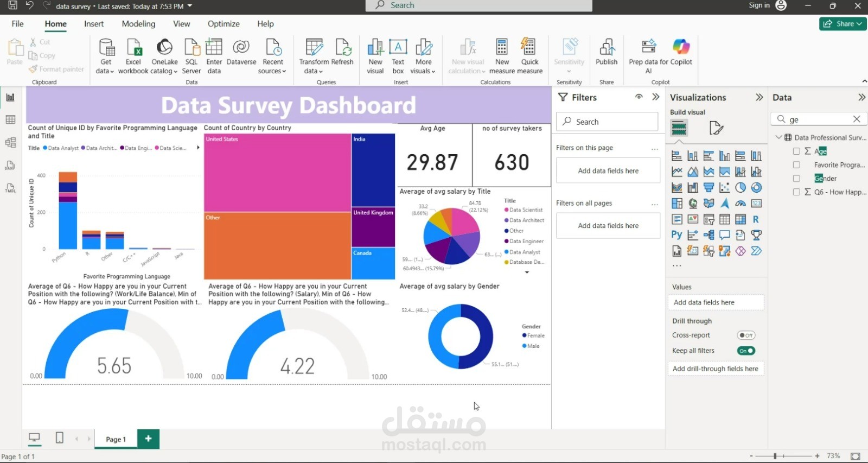868x463 pixels.
Task: Switch to Model view in left sidebar
Action: pyautogui.click(x=10, y=142)
